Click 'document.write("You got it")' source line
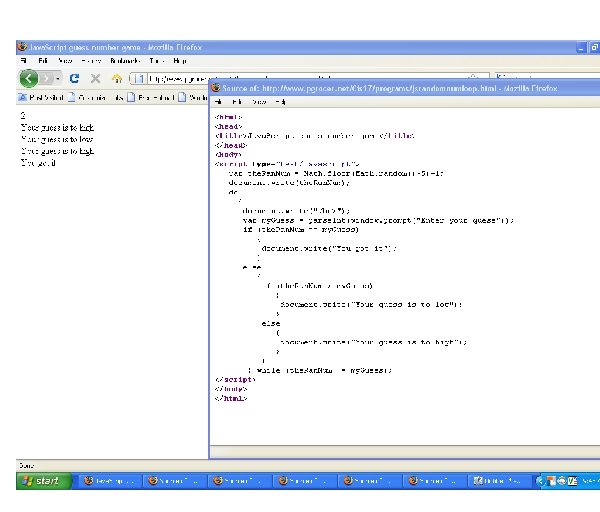This screenshot has width=600, height=512. pos(329,248)
